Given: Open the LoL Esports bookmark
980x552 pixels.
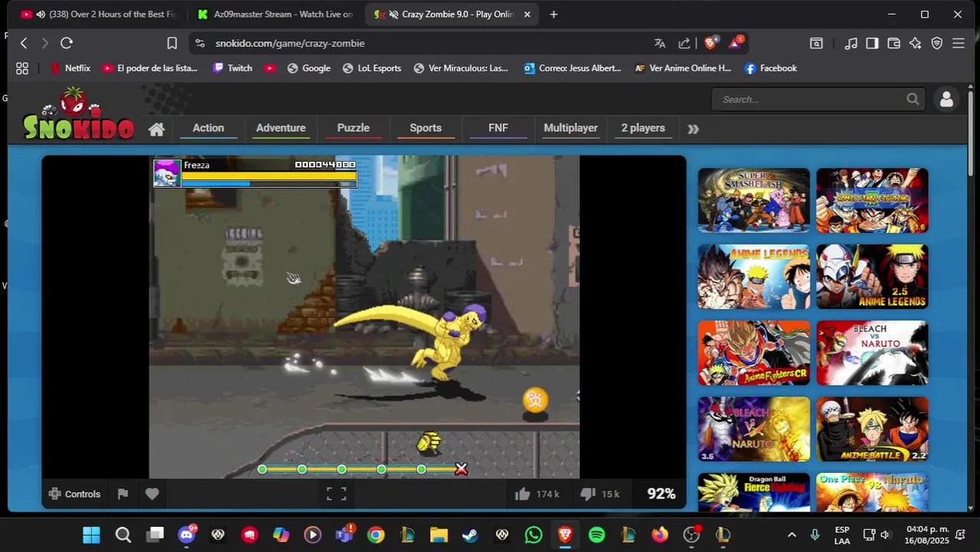Looking at the screenshot, I should click(372, 68).
